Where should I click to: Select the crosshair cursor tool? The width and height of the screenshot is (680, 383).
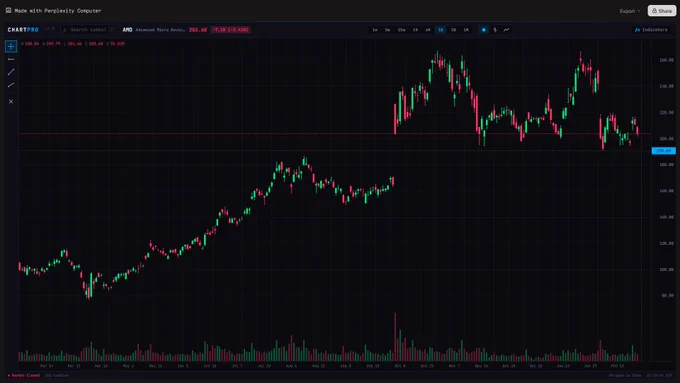pos(11,46)
